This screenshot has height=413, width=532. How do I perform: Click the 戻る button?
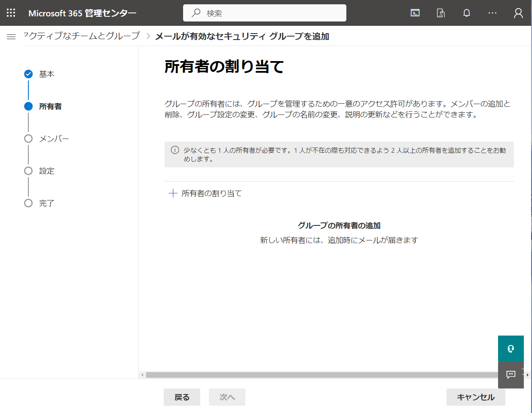point(182,397)
